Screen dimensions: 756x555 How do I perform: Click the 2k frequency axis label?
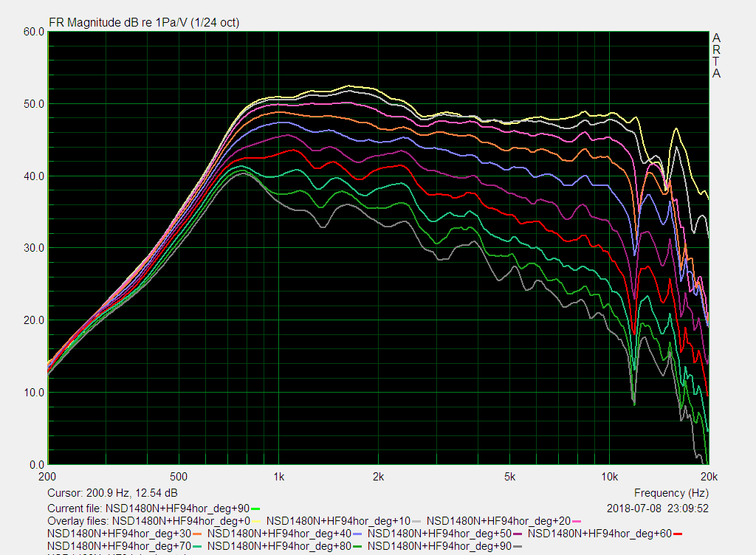379,477
